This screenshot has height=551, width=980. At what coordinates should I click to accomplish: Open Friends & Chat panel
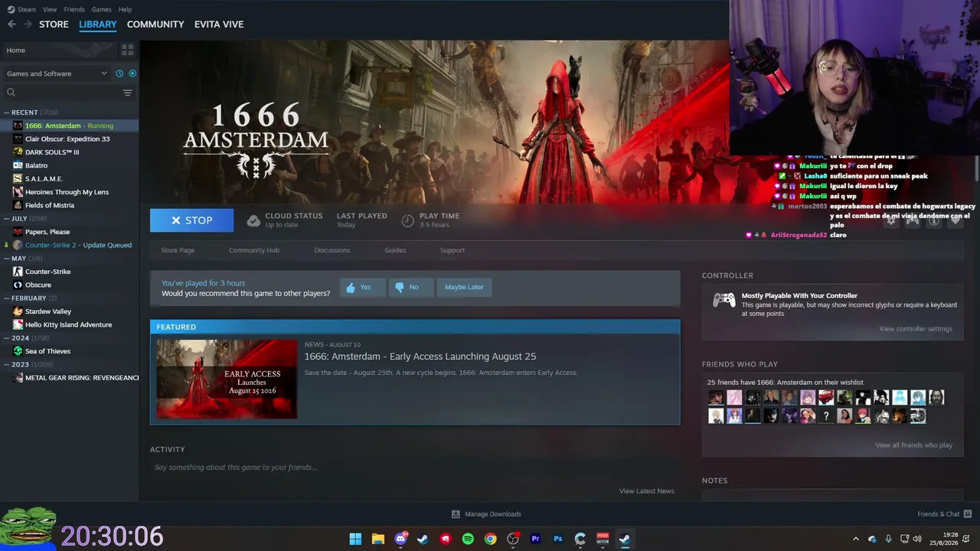click(945, 514)
